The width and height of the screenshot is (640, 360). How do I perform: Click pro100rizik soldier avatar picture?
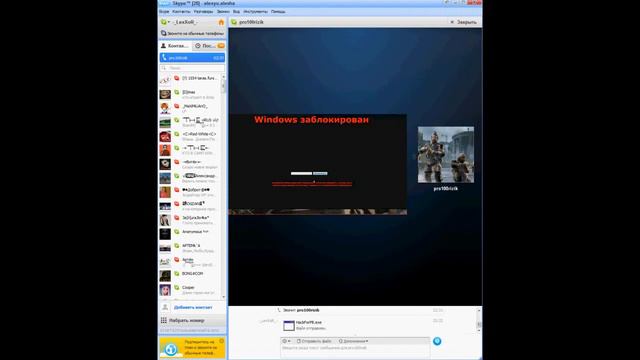click(446, 155)
